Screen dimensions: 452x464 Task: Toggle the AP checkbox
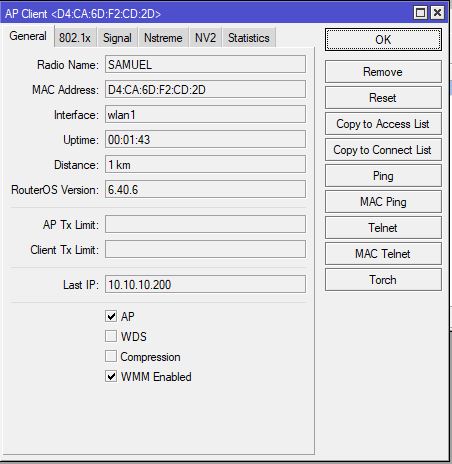pos(111,316)
